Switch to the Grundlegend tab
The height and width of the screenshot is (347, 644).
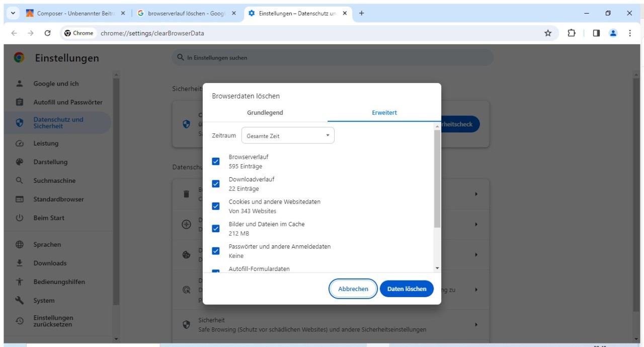(265, 113)
